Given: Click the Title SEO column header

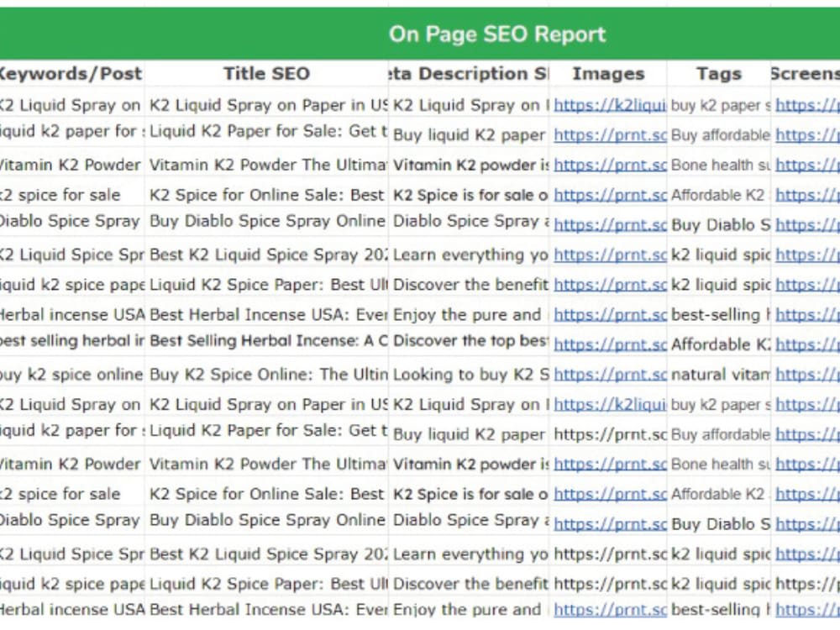Looking at the screenshot, I should coord(266,74).
